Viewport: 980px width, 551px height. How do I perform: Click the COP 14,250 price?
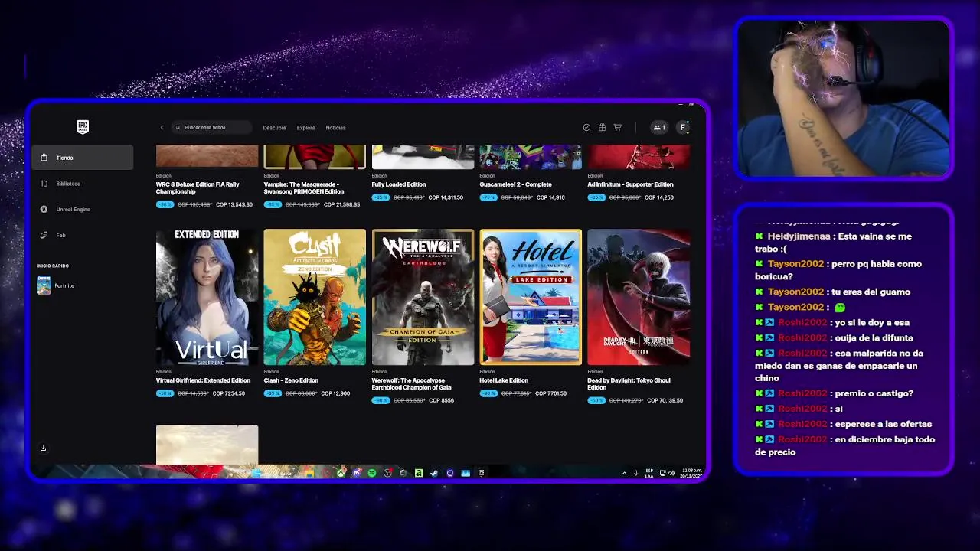658,197
